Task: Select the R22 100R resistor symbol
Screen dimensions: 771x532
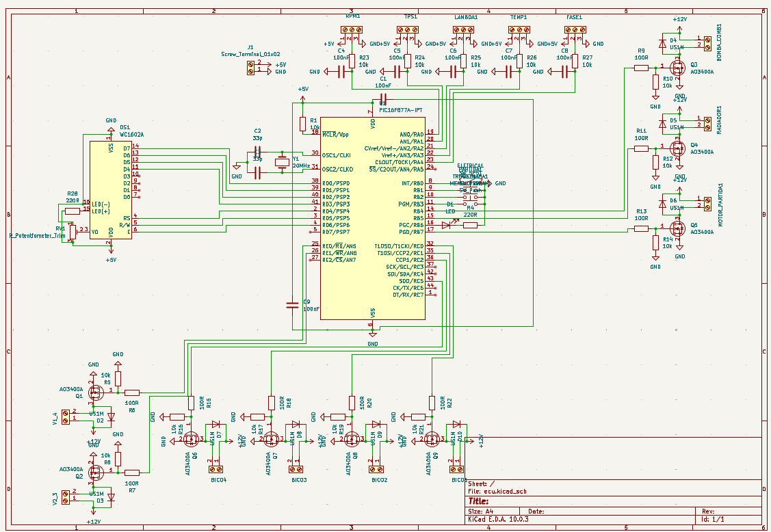Action: 432,403
